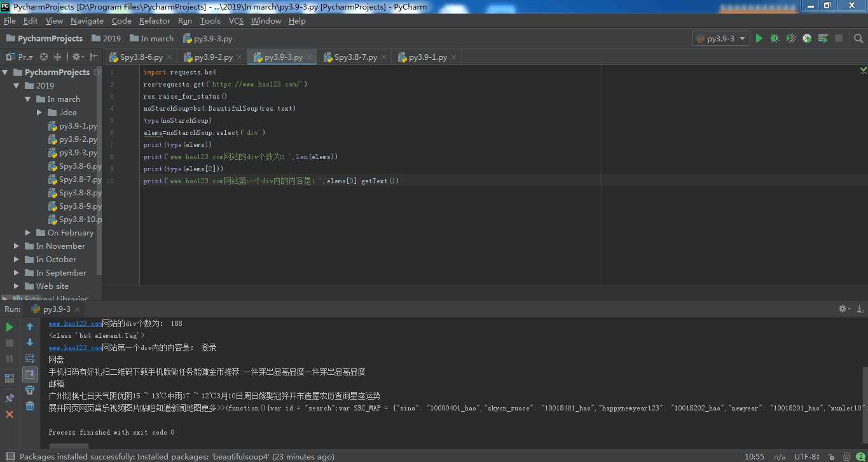Expand the In October folder
The height and width of the screenshot is (462, 868).
(x=17, y=260)
